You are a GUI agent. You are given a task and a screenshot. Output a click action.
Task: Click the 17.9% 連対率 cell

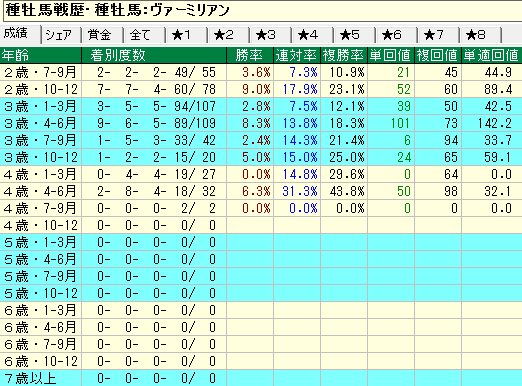coord(297,89)
